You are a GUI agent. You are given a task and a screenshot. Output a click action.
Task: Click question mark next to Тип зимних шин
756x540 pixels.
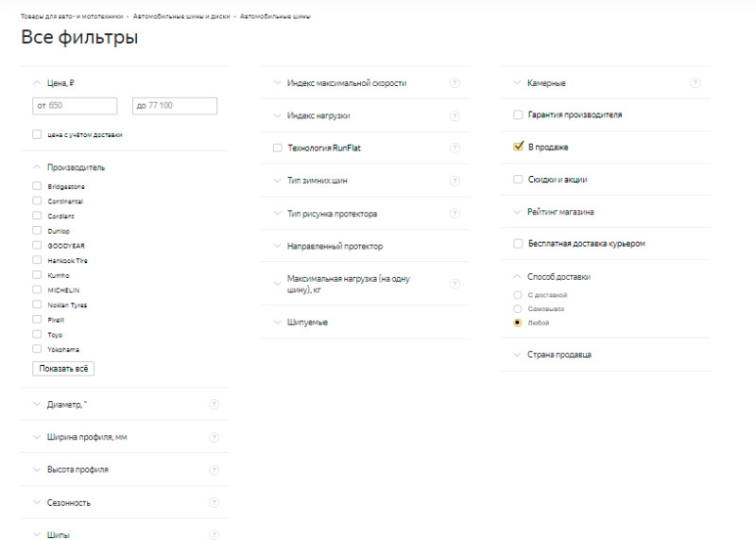(x=455, y=181)
